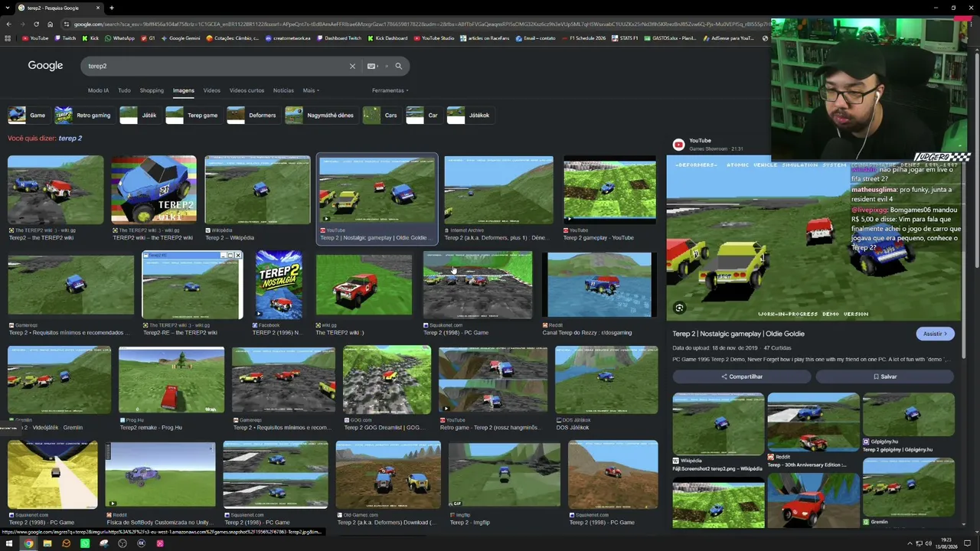Search this image with Lens
Viewport: 980px width, 551px height.
click(679, 308)
